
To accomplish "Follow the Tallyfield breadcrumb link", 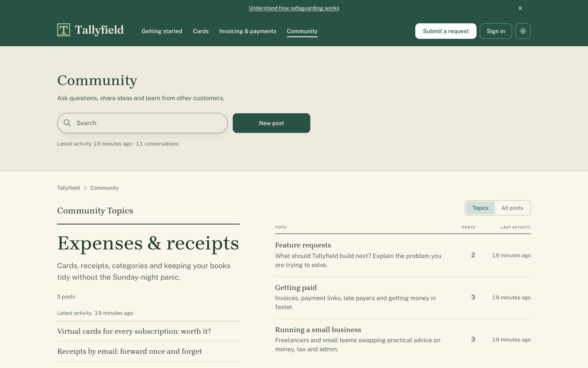I will (69, 188).
